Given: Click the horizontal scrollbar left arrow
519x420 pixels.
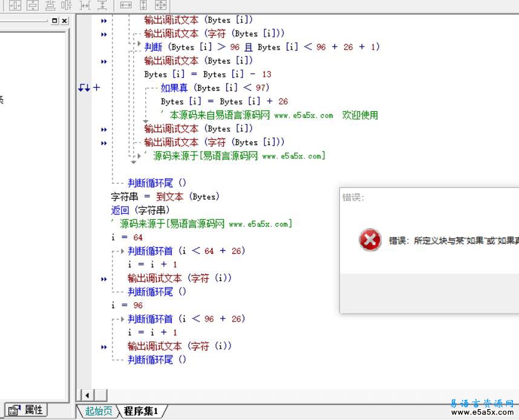Looking at the screenshot, I should [x=87, y=395].
